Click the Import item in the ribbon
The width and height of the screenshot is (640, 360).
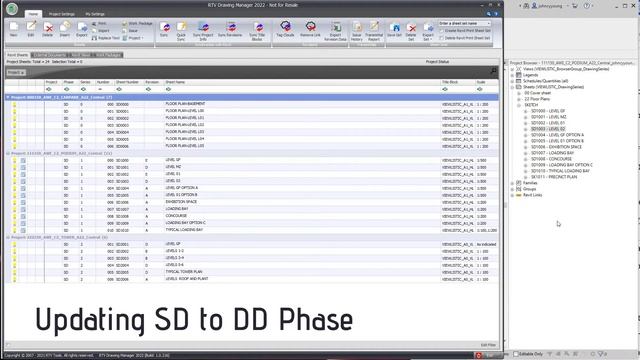(x=100, y=31)
